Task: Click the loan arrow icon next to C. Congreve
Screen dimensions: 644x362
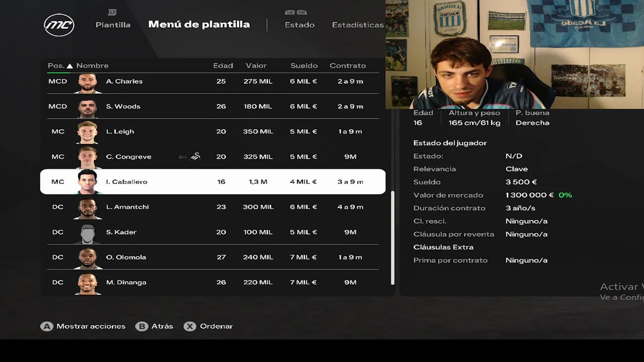Action: [182, 157]
